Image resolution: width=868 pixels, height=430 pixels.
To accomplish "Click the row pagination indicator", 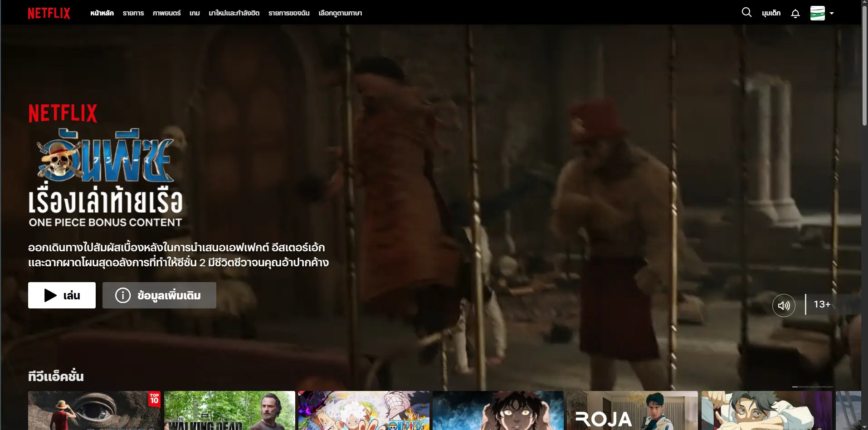I will 812,387.
